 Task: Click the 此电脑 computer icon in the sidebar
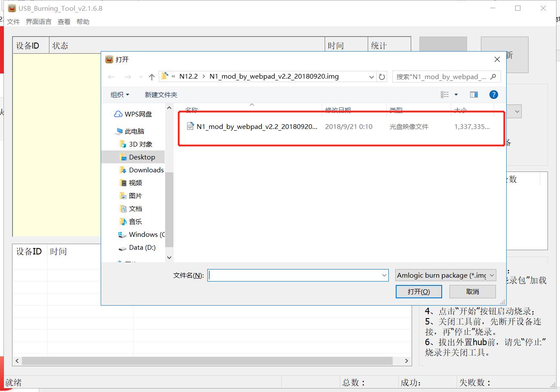(x=119, y=132)
